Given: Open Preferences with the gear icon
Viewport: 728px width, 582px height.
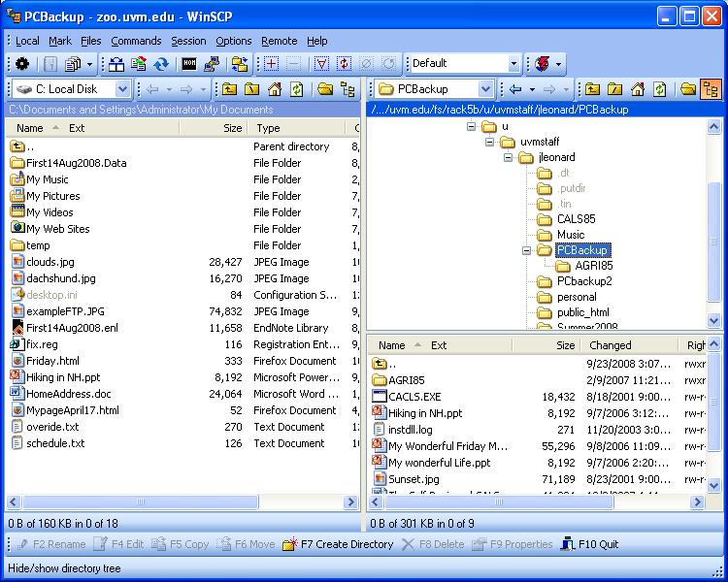Looking at the screenshot, I should [x=21, y=64].
